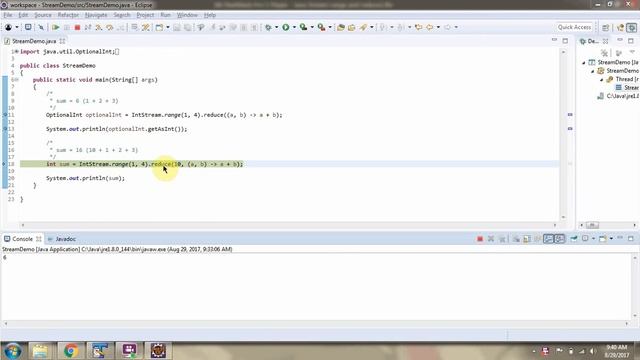
Task: Open Chrome from the taskbar
Action: tap(71, 351)
